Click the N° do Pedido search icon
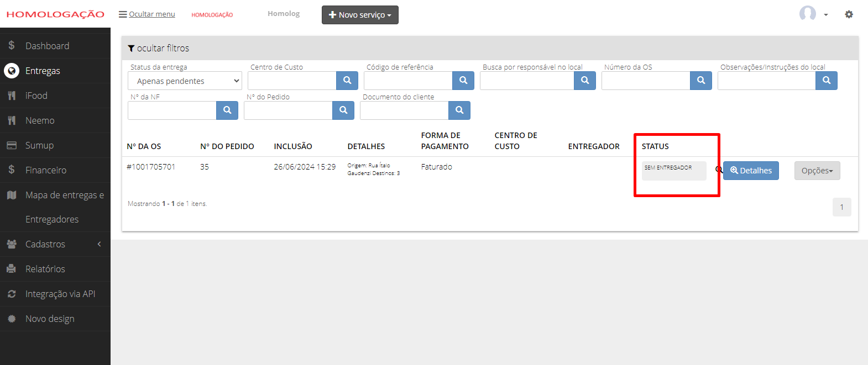This screenshot has width=868, height=365. pyautogui.click(x=343, y=110)
